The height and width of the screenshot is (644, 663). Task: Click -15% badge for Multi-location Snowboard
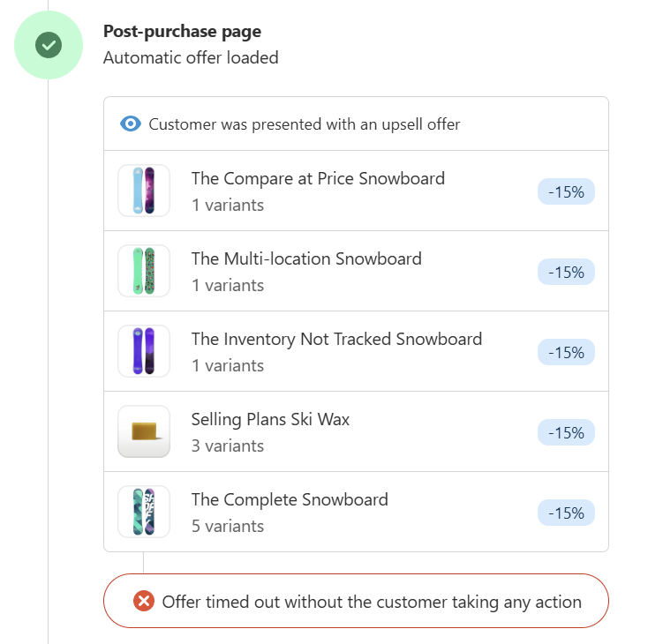pos(566,272)
